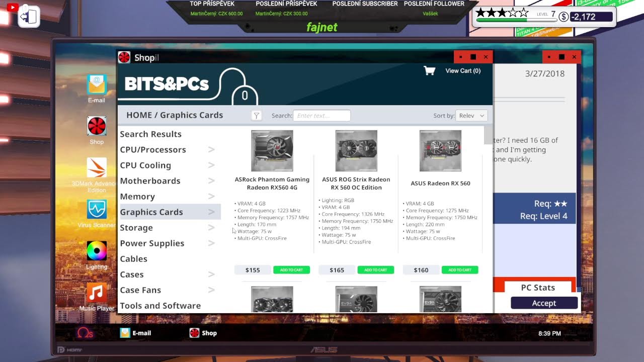
Task: Launch the Virus Scanner desktop icon
Action: 97,209
